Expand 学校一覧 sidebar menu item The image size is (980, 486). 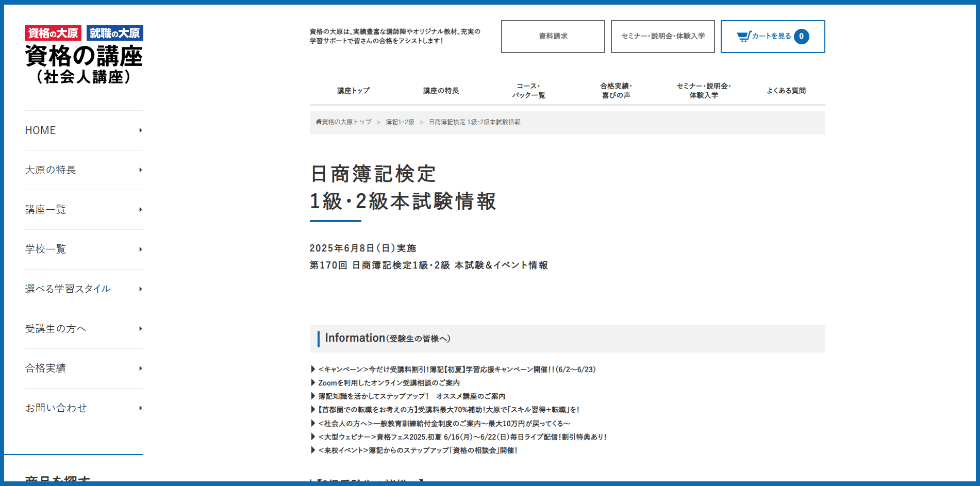[140, 249]
